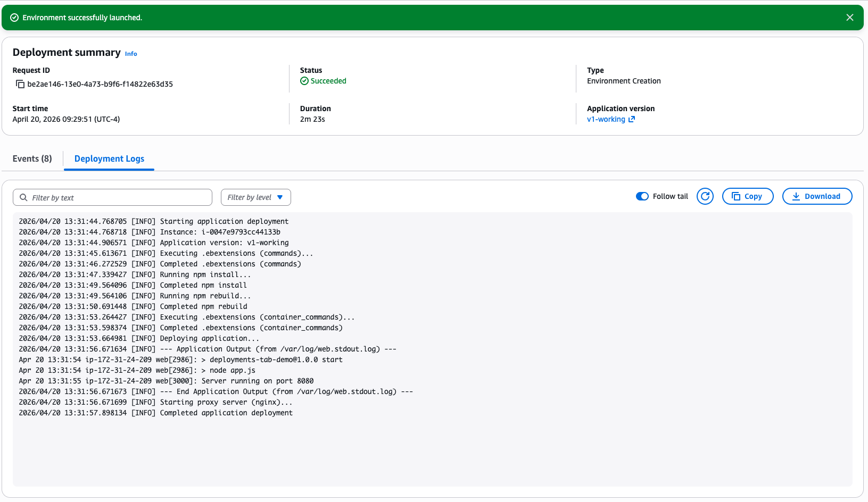Open Info link beside Deployment summary
The height and width of the screenshot is (502, 868).
pyautogui.click(x=131, y=54)
